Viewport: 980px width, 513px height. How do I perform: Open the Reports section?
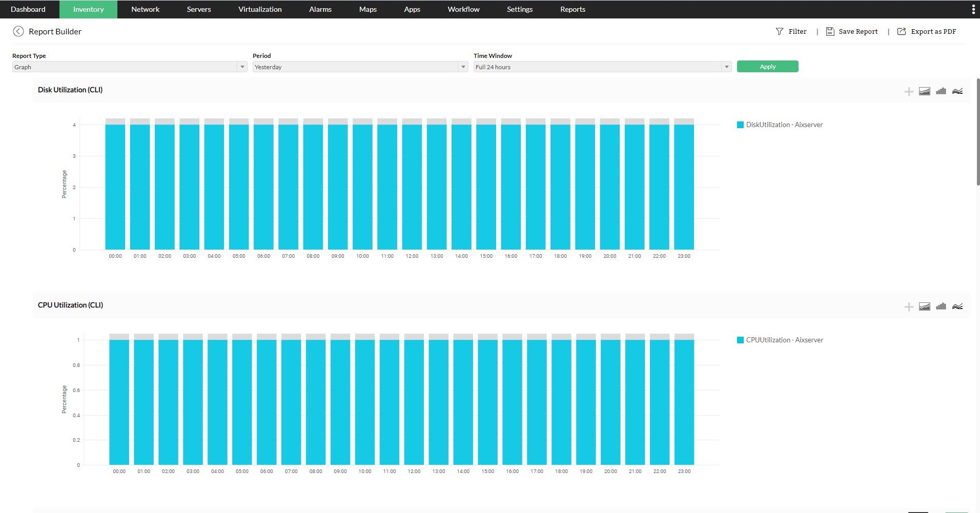tap(572, 9)
